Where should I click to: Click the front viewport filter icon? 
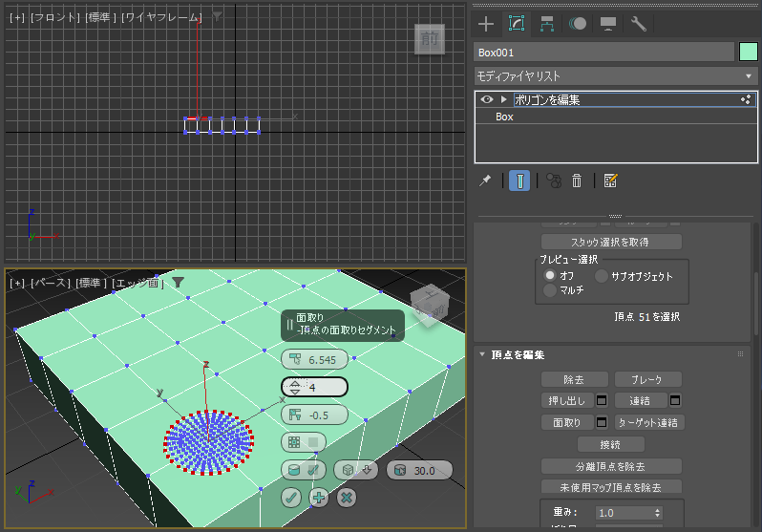pyautogui.click(x=217, y=17)
